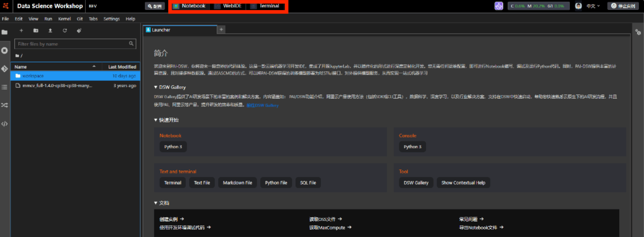
Task: Open the table of contents sidebar icon
Action: click(x=4, y=87)
